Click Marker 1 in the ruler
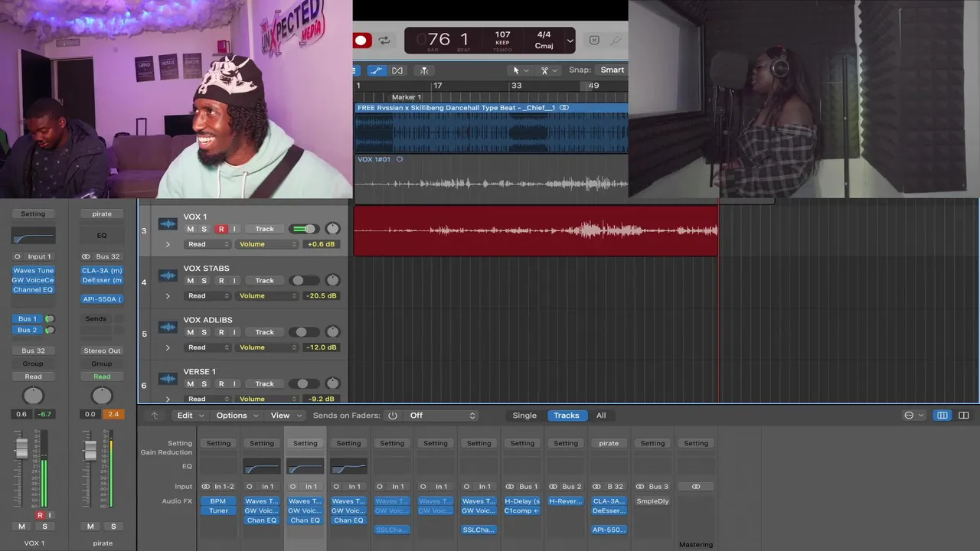 tap(407, 97)
